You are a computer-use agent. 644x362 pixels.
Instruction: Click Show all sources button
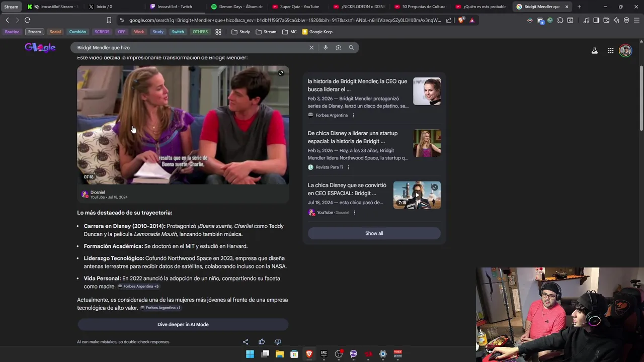click(x=374, y=233)
